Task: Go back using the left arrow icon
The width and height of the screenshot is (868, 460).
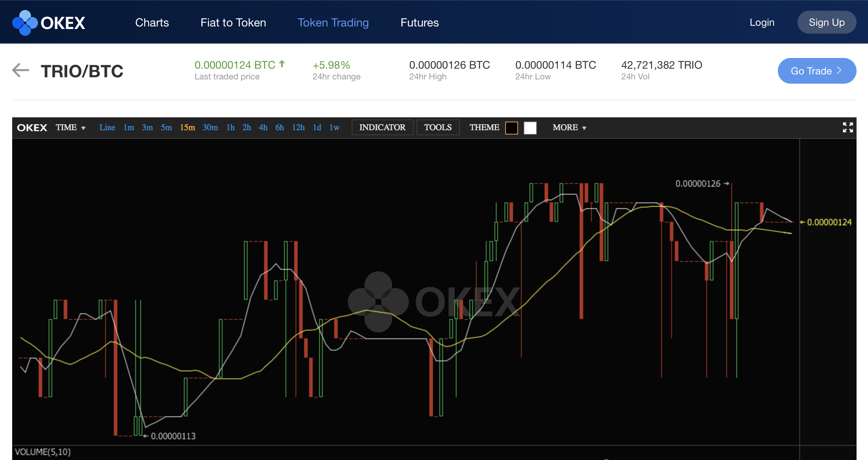Action: (21, 70)
